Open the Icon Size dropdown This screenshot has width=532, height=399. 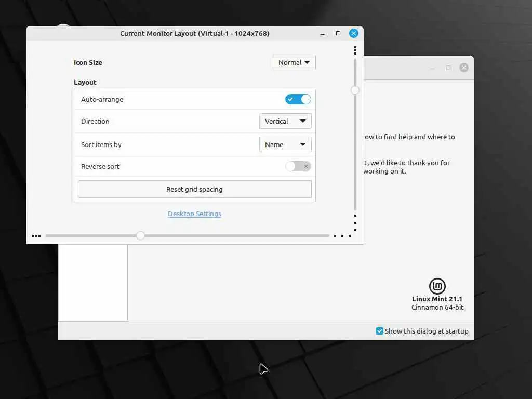pyautogui.click(x=294, y=62)
